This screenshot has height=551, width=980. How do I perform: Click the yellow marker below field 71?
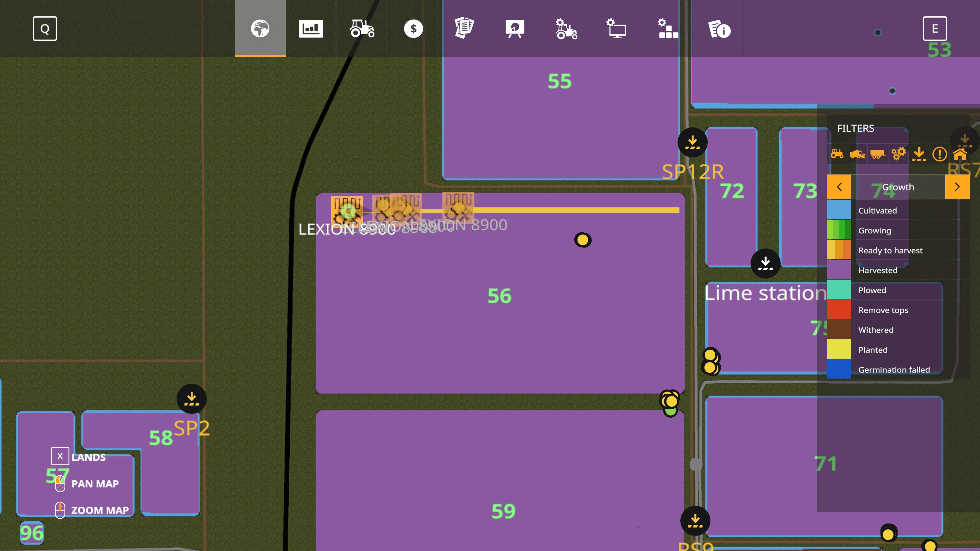[x=888, y=534]
